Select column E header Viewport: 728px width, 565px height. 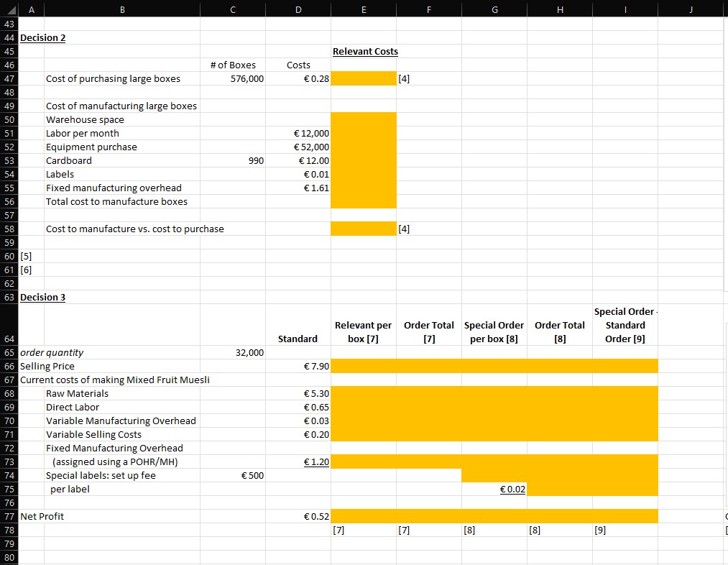364,9
